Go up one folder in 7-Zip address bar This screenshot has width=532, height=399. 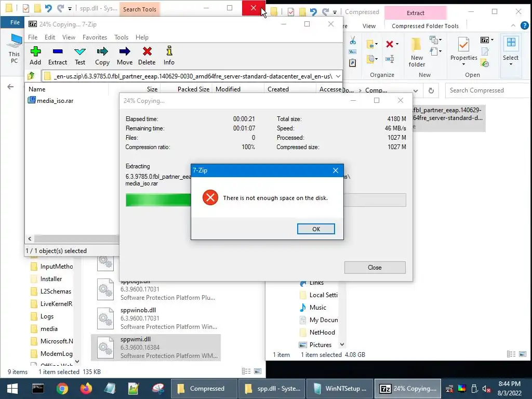[x=31, y=76]
